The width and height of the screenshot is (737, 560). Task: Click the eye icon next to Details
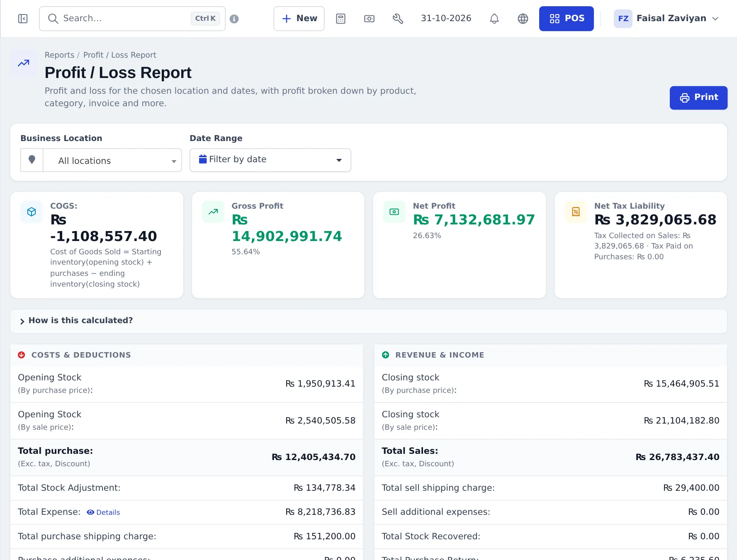[90, 512]
